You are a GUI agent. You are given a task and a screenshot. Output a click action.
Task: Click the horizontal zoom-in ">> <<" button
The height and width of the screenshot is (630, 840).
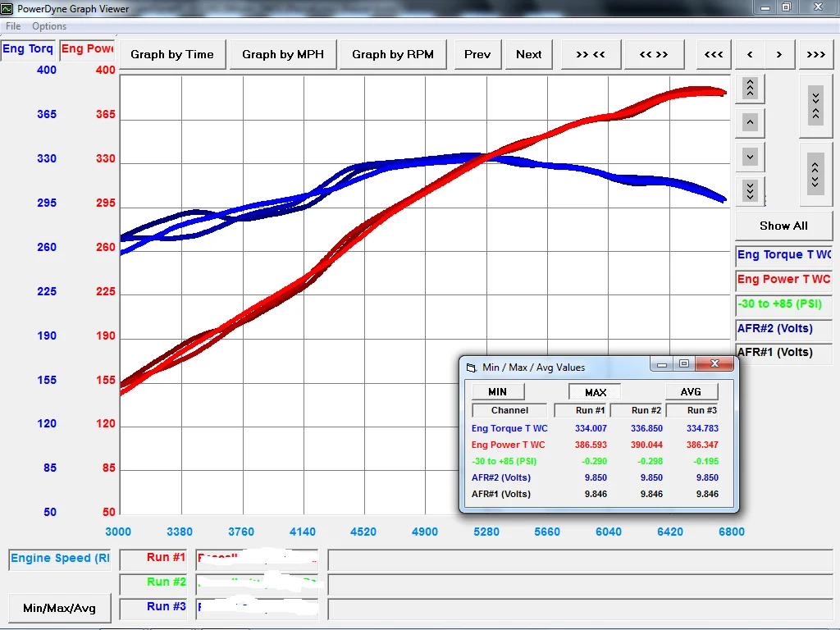pos(591,54)
